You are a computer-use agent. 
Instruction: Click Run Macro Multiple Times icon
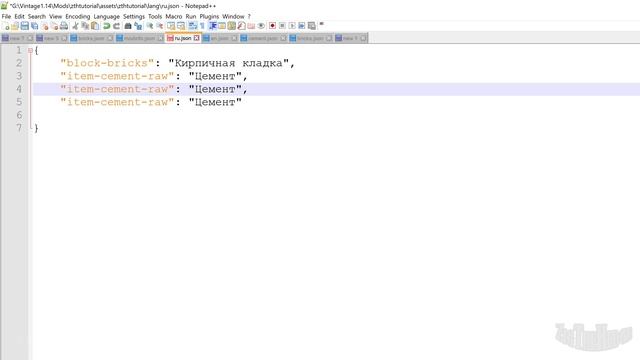coord(302,26)
